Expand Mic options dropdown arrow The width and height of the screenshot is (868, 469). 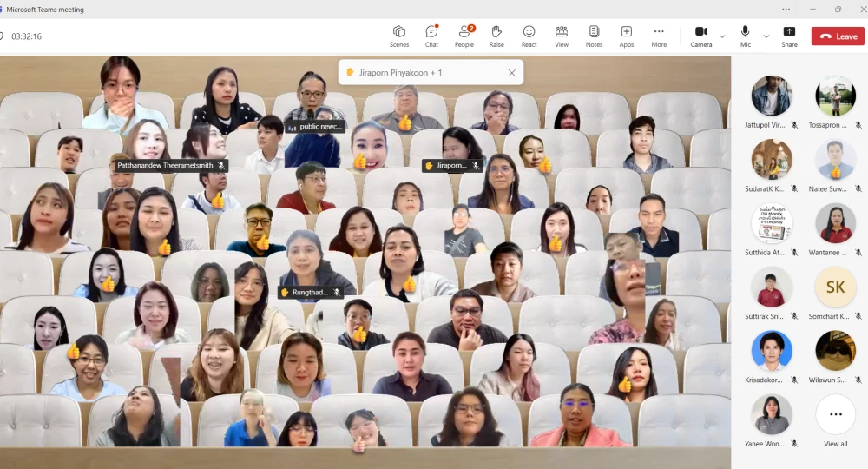[x=766, y=36]
